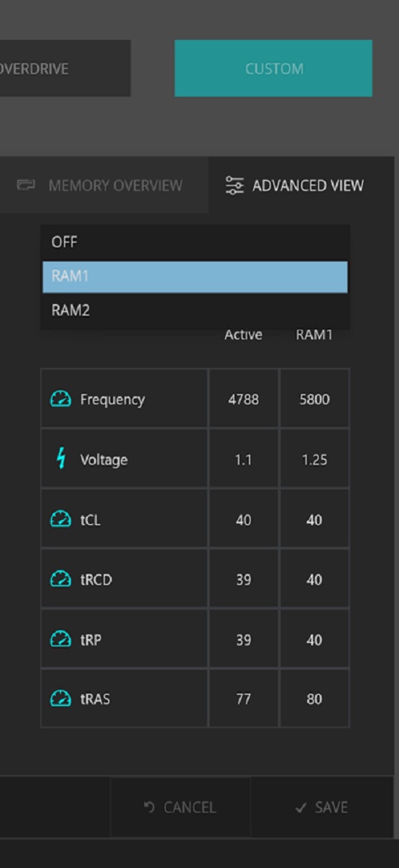Click the Memory Overview module icon

click(x=26, y=185)
